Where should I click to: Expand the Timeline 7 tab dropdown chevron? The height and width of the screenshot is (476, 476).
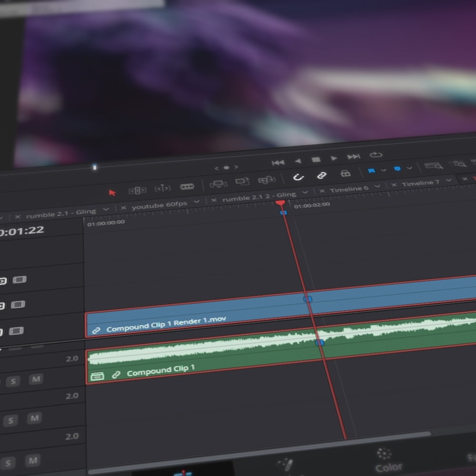pos(448,180)
